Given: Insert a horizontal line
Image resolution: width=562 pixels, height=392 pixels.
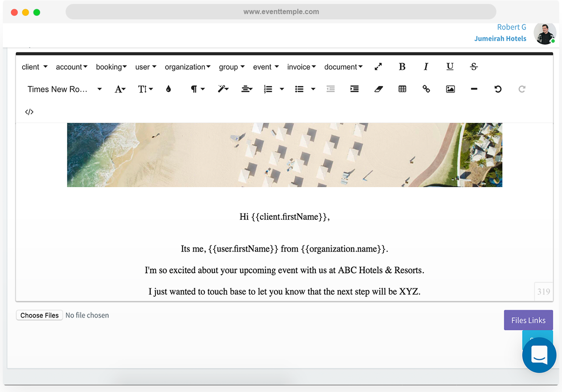Looking at the screenshot, I should tap(474, 89).
